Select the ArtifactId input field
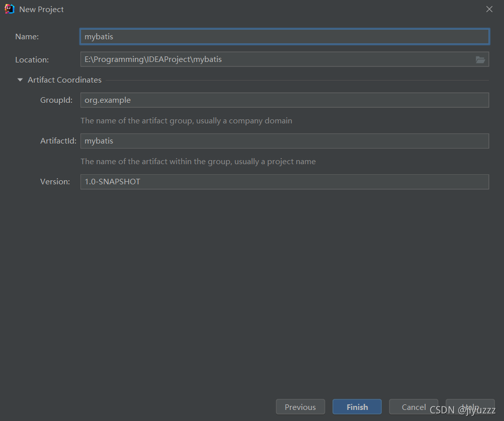Viewport: 504px width, 421px height. pyautogui.click(x=285, y=141)
